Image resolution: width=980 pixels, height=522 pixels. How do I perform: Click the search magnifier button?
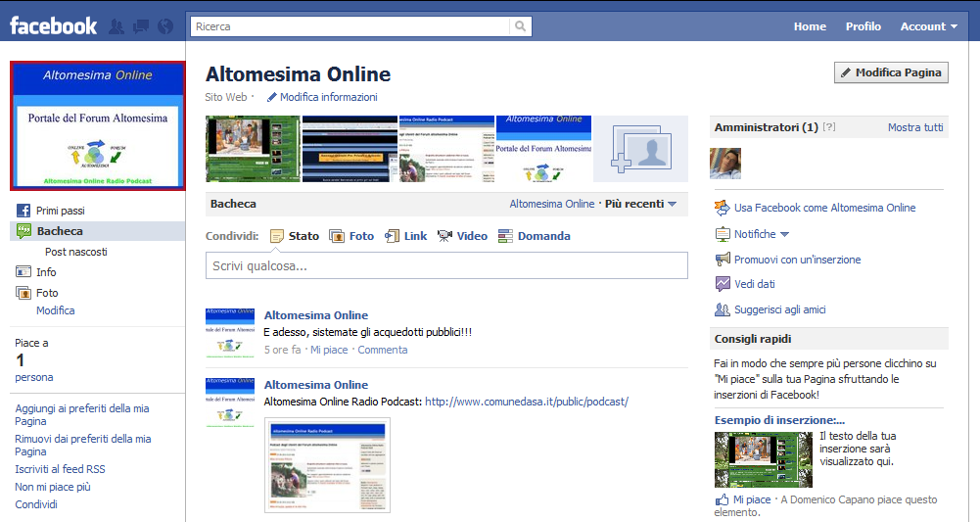point(521,26)
